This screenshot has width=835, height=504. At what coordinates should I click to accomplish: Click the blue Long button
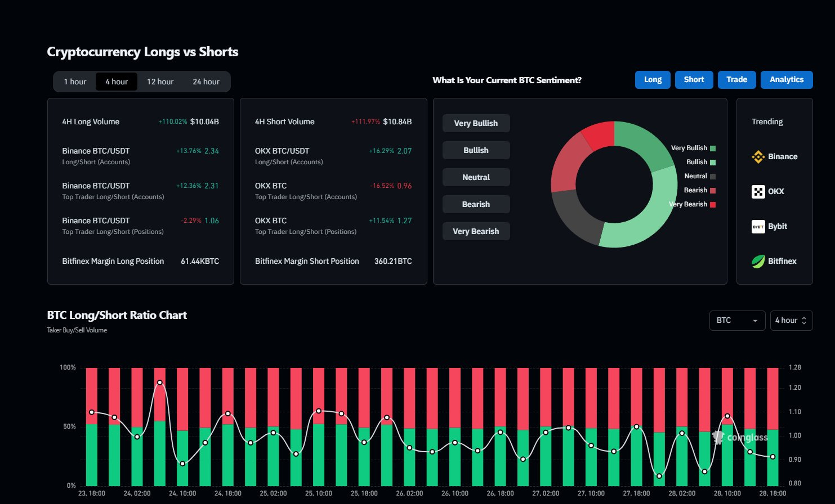653,80
